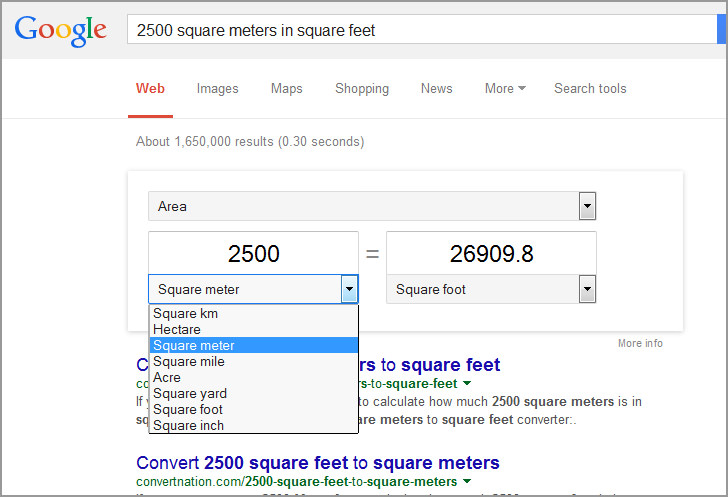The height and width of the screenshot is (497, 728).
Task: Click the blue search button at the right edge
Action: (x=722, y=30)
